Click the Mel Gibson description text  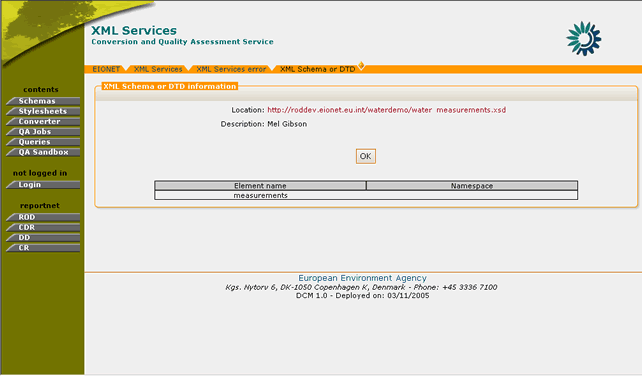point(287,124)
